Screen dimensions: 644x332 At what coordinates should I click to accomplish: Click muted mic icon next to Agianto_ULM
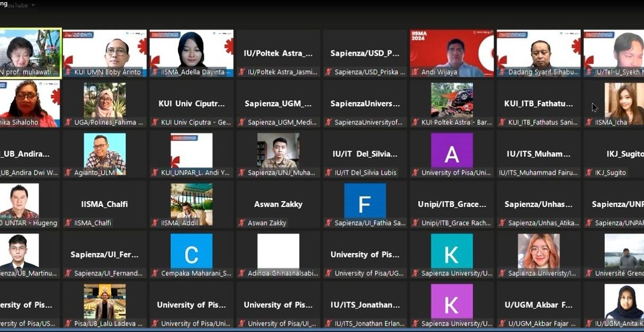coord(68,173)
